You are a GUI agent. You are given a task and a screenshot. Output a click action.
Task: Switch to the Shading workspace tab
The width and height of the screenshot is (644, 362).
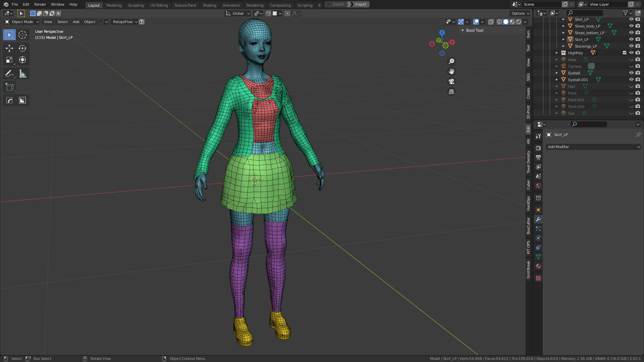point(209,5)
